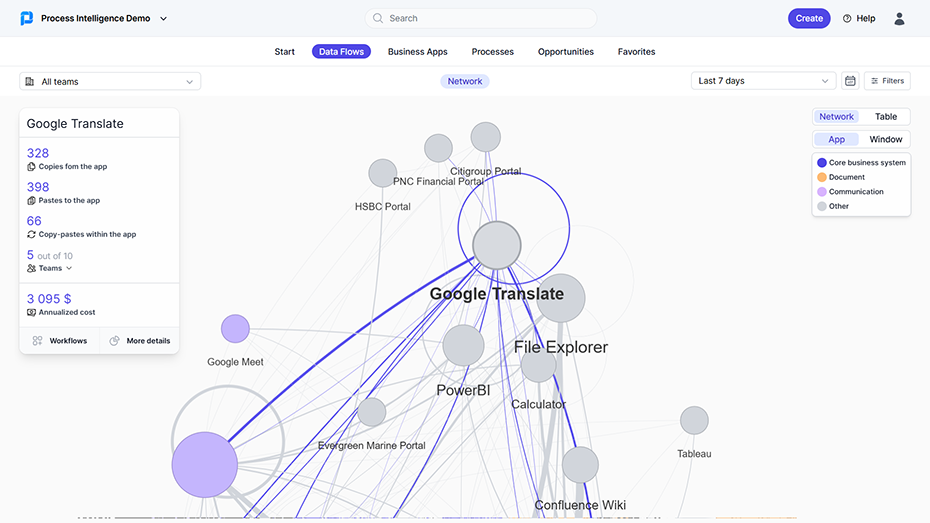
Task: Click the Create button
Action: click(809, 18)
